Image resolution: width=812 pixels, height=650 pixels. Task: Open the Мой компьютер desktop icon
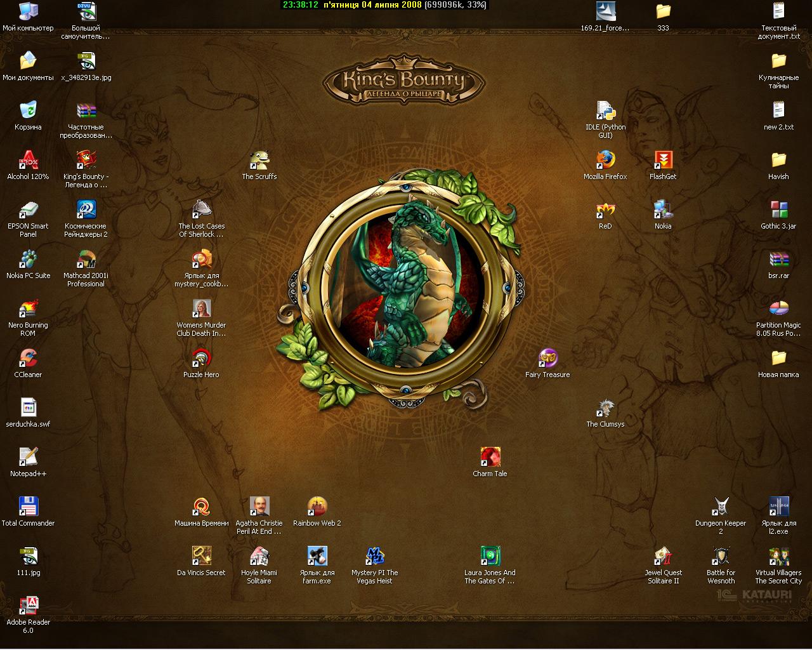click(x=28, y=11)
